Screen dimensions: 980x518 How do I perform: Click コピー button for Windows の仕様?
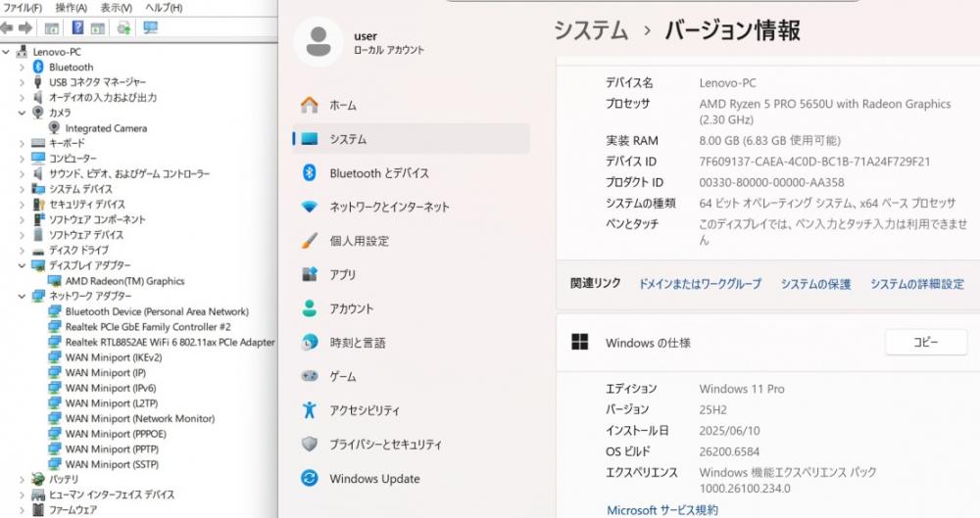pyautogui.click(x=926, y=342)
